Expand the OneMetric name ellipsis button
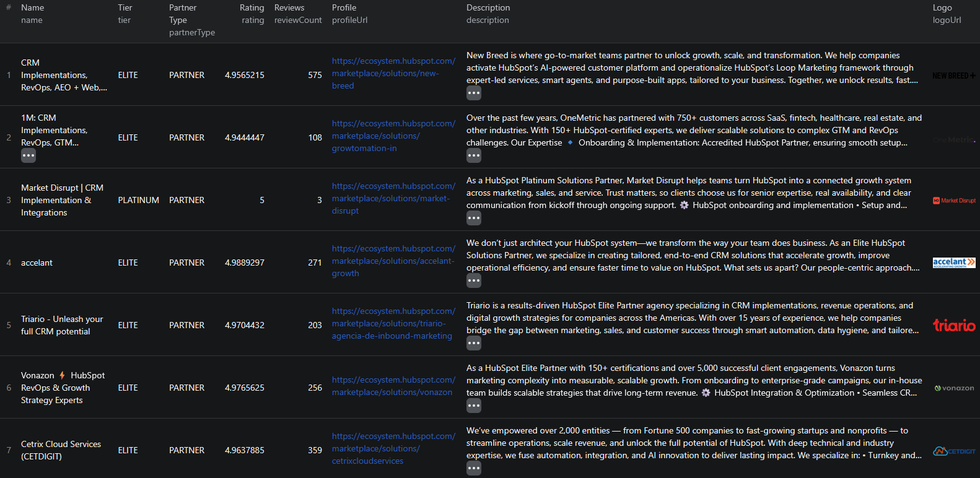The width and height of the screenshot is (980, 478). [x=28, y=156]
